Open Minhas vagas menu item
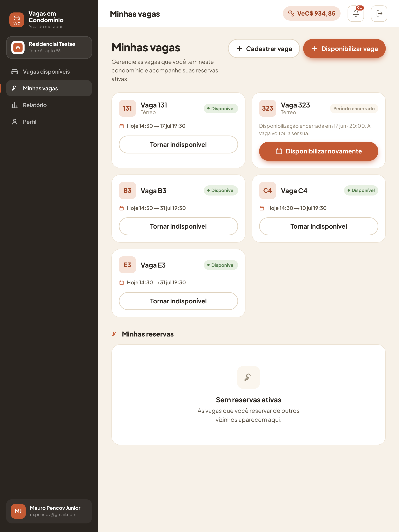This screenshot has width=399, height=532. coord(49,88)
